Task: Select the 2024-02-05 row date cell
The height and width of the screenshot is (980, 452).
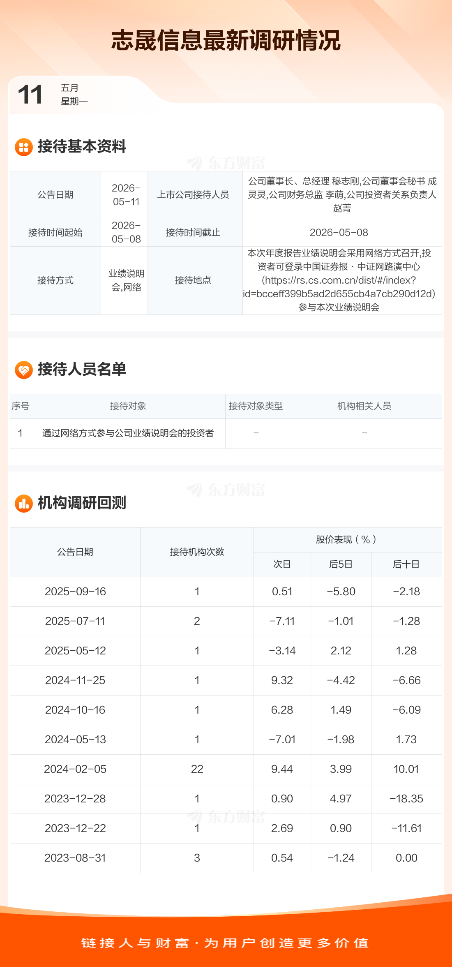Action: tap(75, 769)
